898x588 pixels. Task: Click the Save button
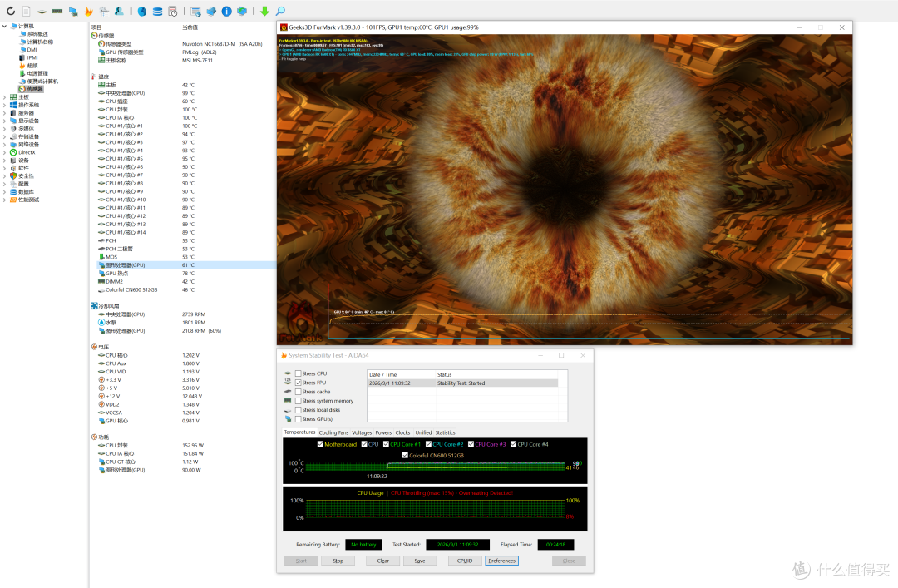click(x=420, y=561)
